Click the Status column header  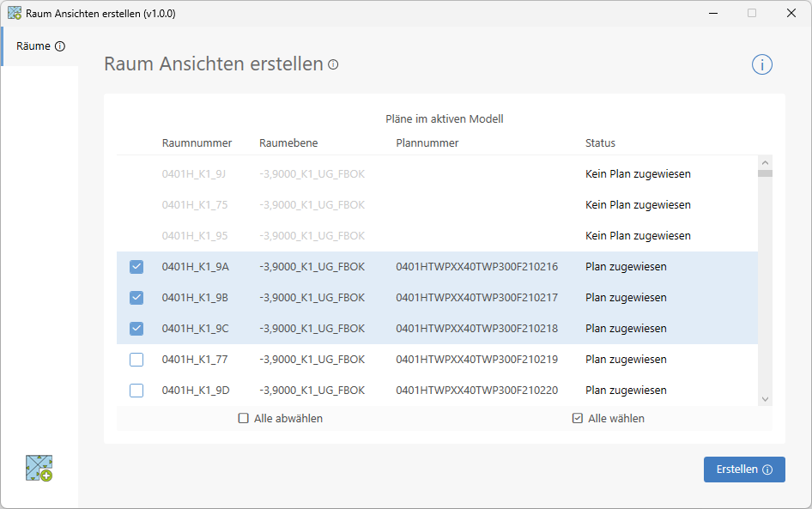600,143
